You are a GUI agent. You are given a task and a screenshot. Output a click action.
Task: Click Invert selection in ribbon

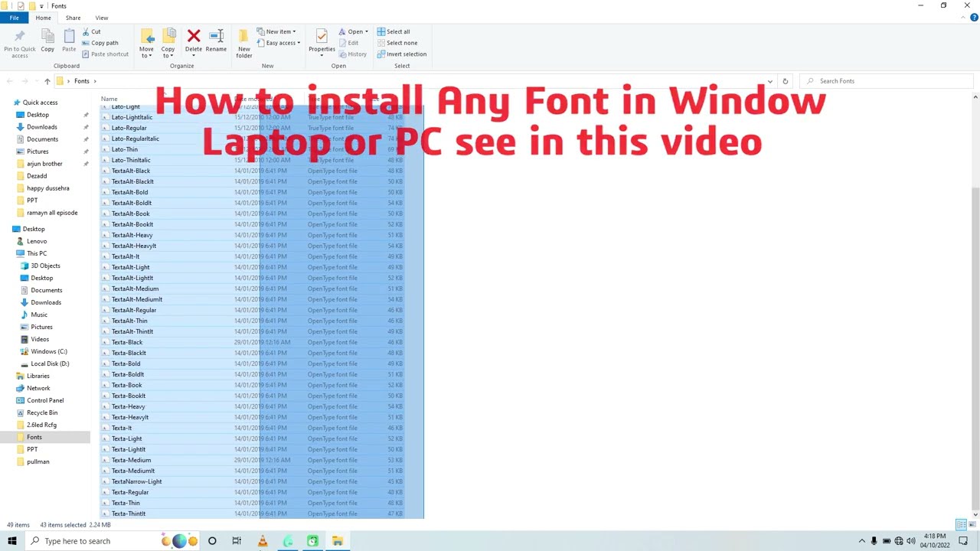[x=402, y=54]
